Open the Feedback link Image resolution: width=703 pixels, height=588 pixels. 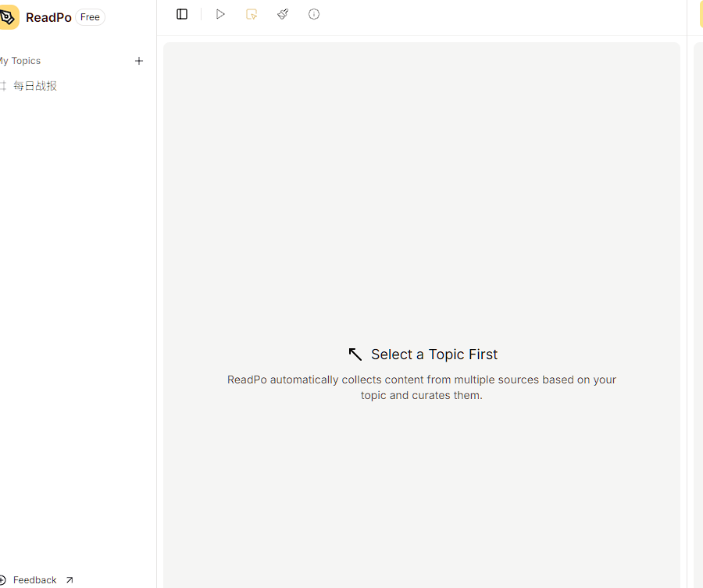34,580
